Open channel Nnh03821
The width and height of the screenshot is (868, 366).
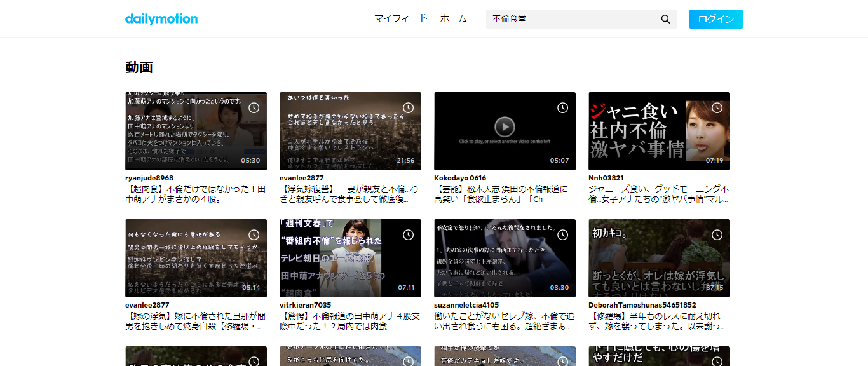[x=606, y=178]
